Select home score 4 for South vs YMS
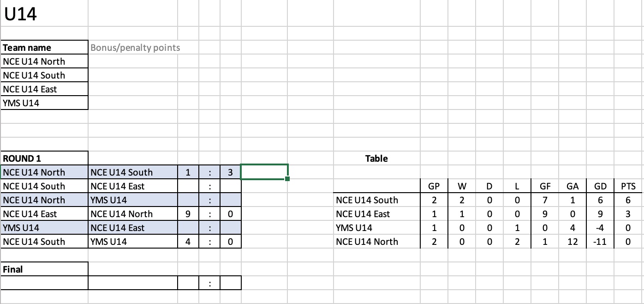This screenshot has height=304, width=644. 188,242
